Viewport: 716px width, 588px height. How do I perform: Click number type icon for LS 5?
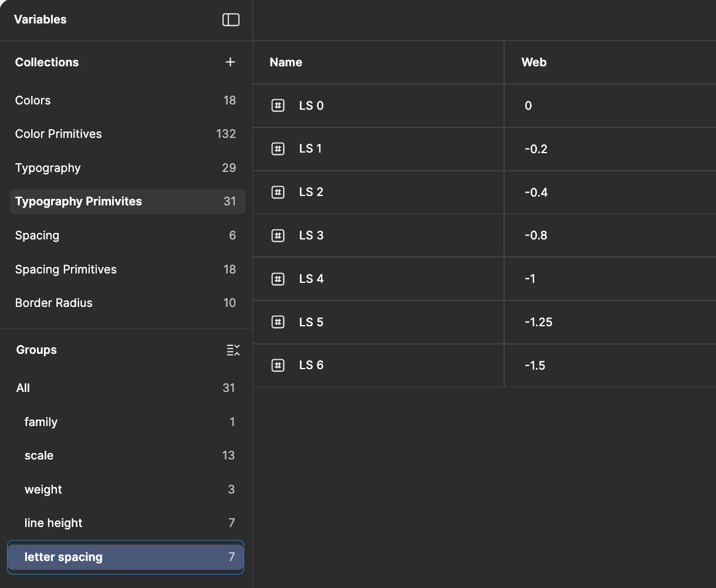coord(278,322)
